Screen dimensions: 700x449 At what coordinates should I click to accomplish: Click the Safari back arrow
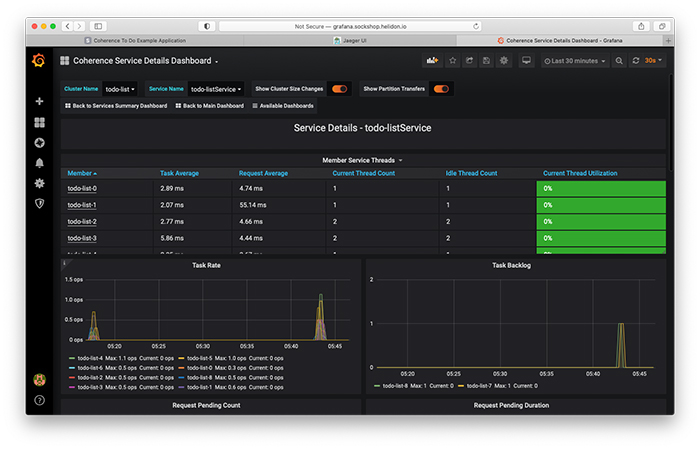pos(67,26)
